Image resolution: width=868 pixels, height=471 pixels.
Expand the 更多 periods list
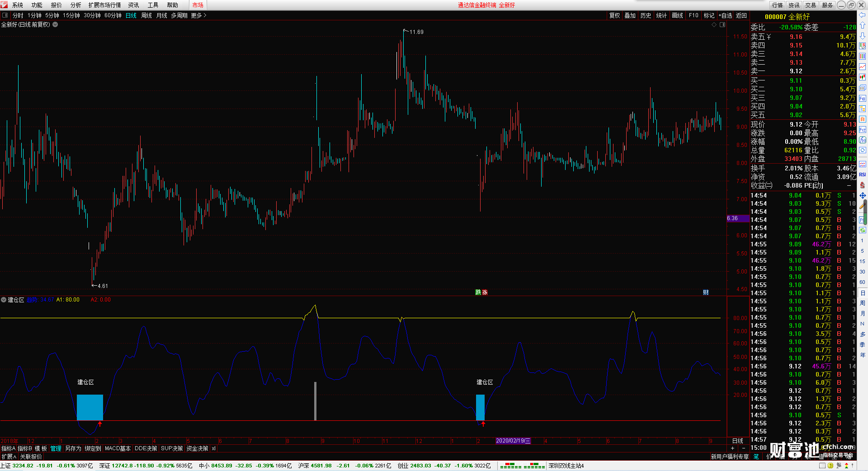point(198,15)
